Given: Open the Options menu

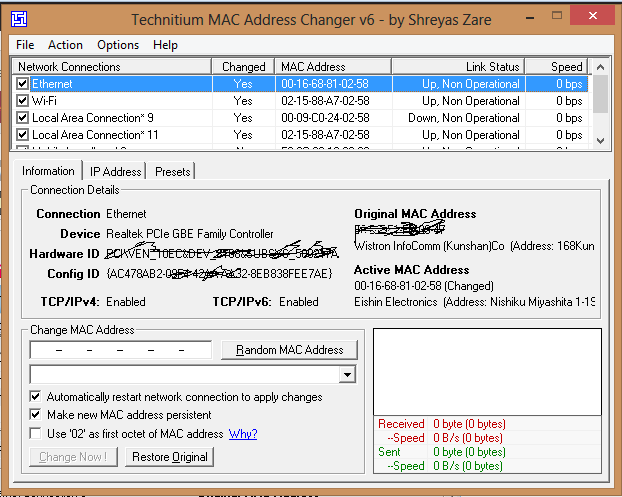Looking at the screenshot, I should (118, 45).
